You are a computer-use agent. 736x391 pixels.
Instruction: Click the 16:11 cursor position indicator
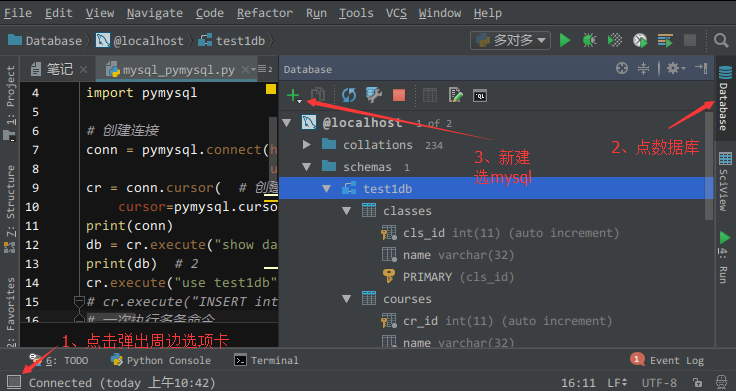pos(578,383)
